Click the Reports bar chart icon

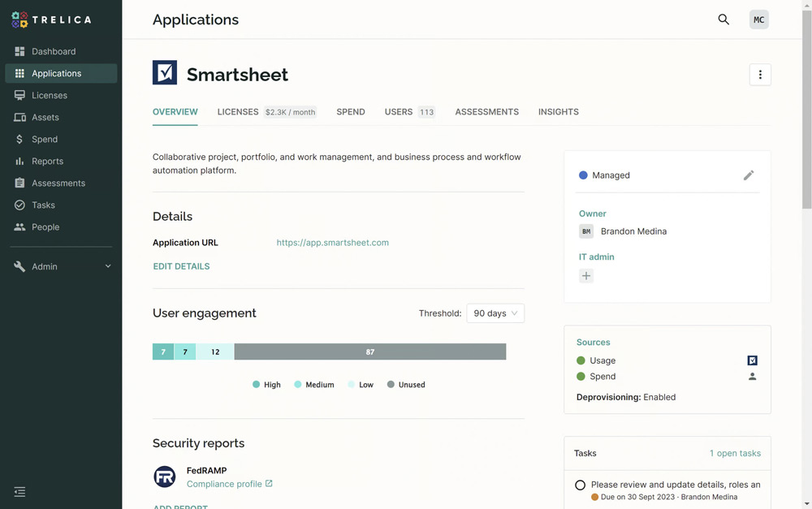19,161
